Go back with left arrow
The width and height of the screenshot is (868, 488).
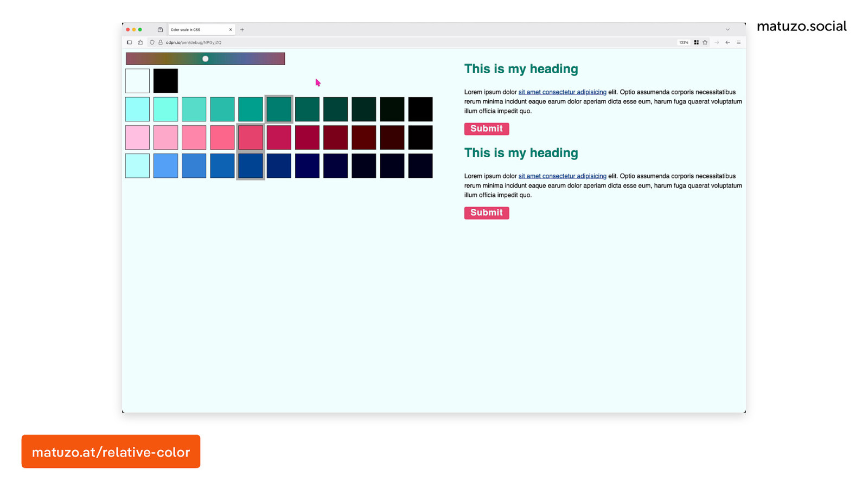(x=727, y=42)
